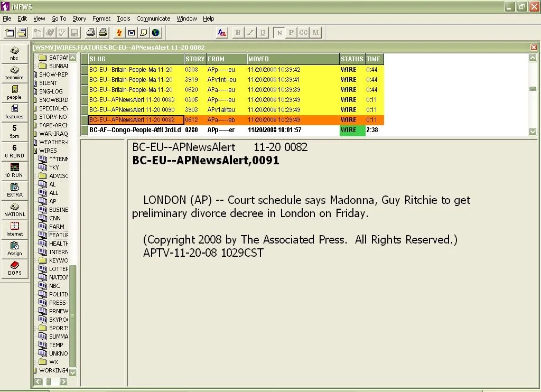541x392 pixels.
Task: Open the Story menu
Action: click(79, 18)
